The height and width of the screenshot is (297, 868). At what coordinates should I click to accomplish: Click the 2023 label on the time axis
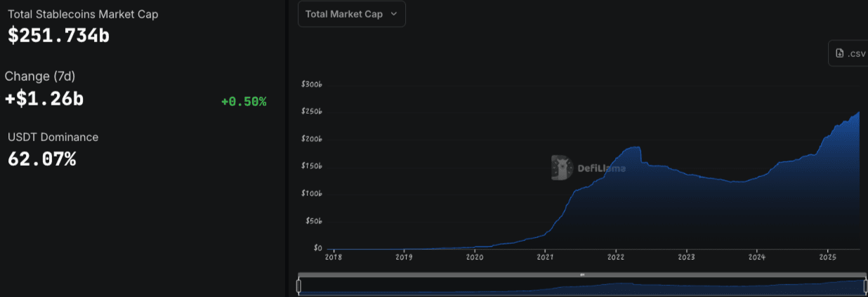[687, 257]
